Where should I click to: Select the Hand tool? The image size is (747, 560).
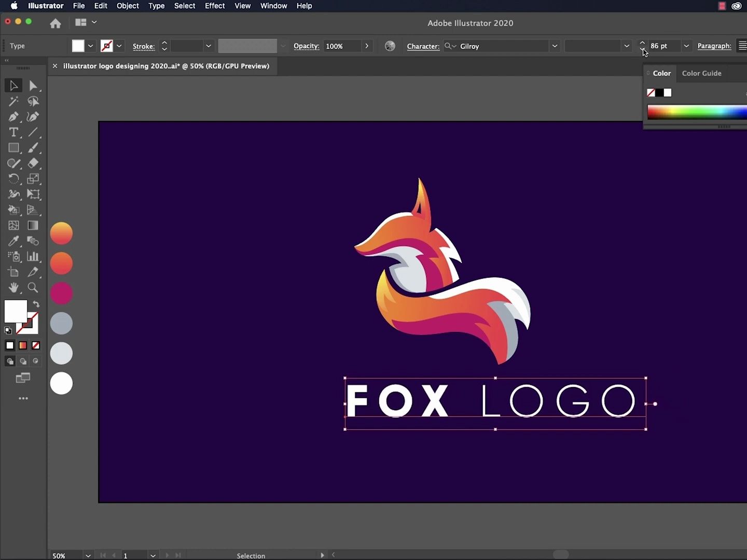pos(13,288)
